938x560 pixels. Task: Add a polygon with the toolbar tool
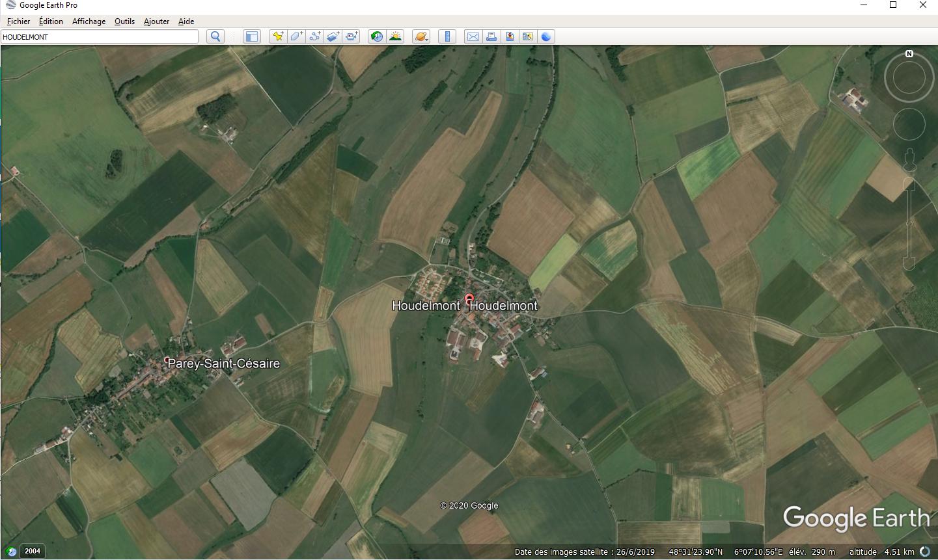pos(296,36)
